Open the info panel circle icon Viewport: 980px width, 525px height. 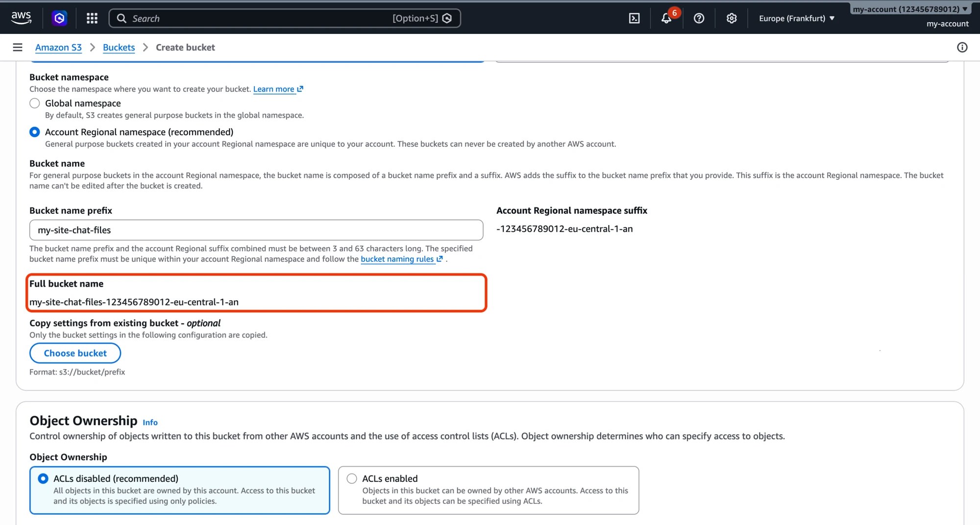point(962,47)
